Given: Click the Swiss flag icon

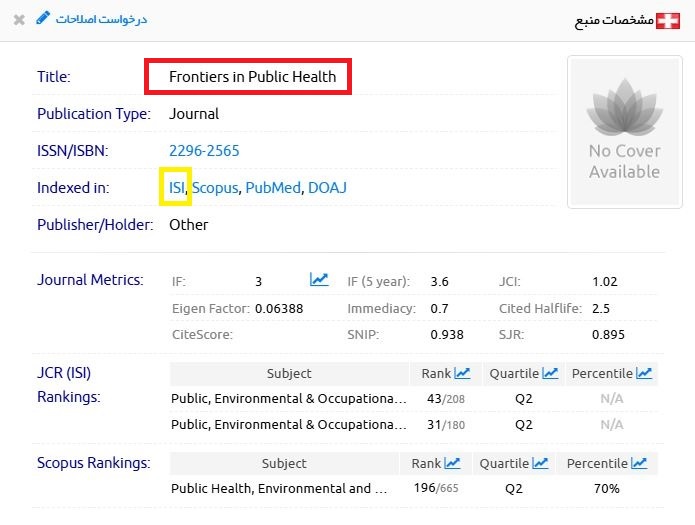Looking at the screenshot, I should click(668, 20).
